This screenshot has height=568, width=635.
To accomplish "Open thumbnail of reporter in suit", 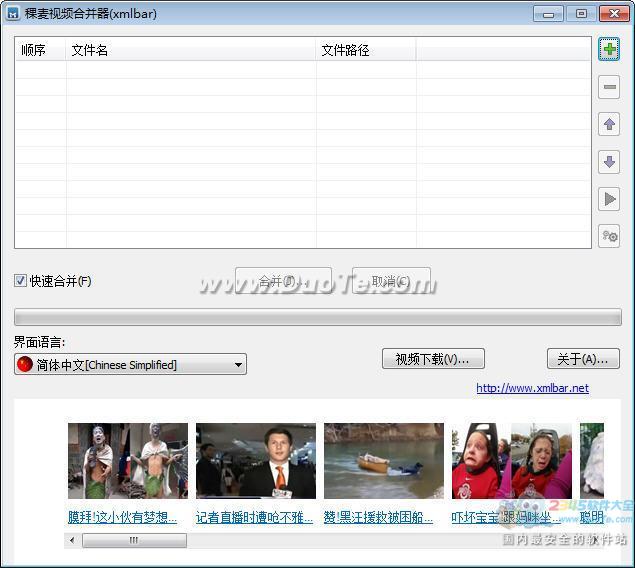I will click(x=256, y=461).
